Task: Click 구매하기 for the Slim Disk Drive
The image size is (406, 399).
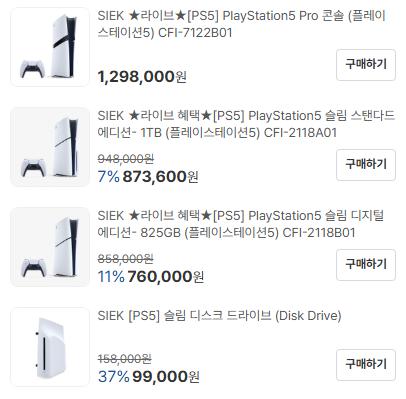Action: [x=366, y=365]
